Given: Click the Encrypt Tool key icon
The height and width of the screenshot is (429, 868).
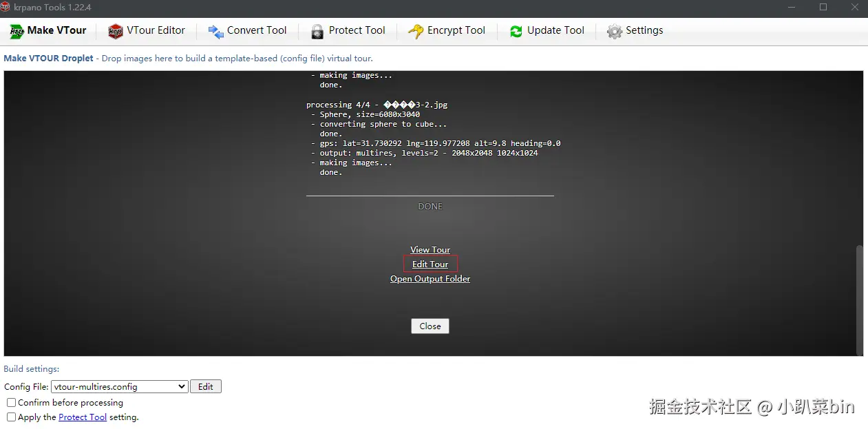Looking at the screenshot, I should [x=416, y=32].
